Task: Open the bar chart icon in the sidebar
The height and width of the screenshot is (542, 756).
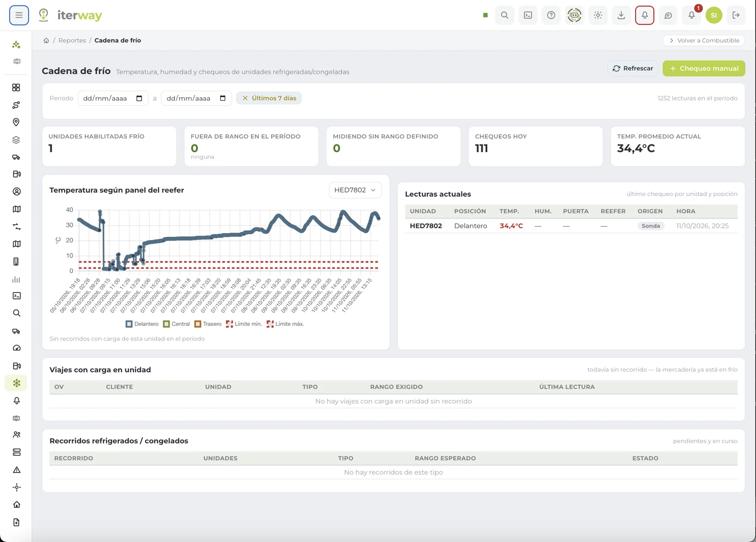Action: coord(16,280)
